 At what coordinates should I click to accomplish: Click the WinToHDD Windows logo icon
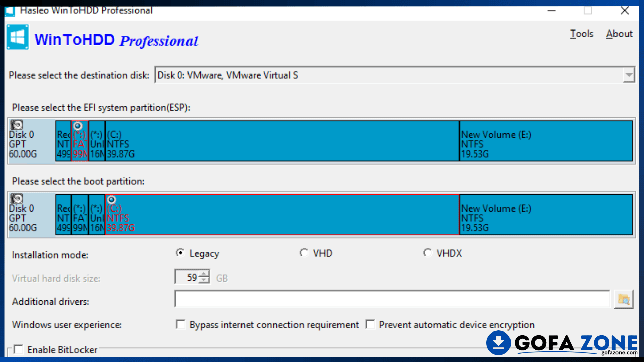click(18, 37)
